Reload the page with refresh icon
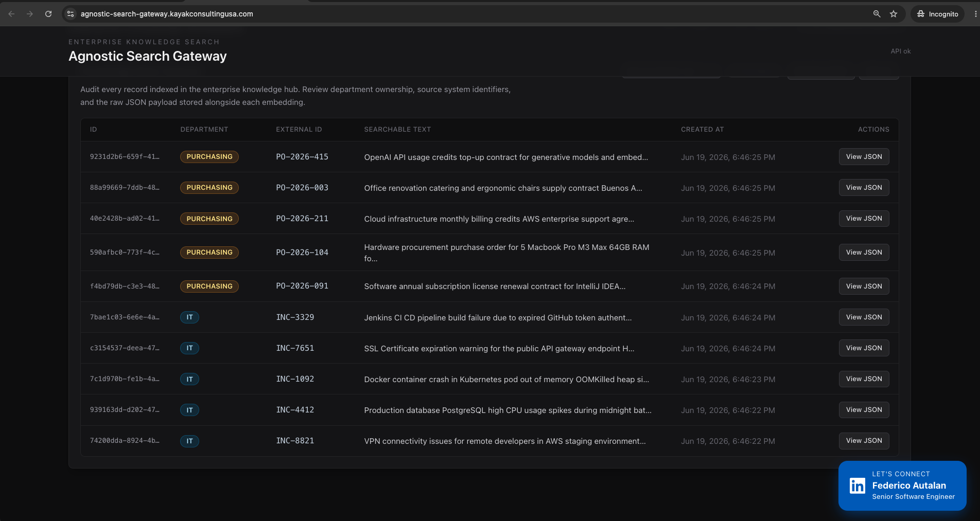This screenshot has width=980, height=521. click(48, 14)
